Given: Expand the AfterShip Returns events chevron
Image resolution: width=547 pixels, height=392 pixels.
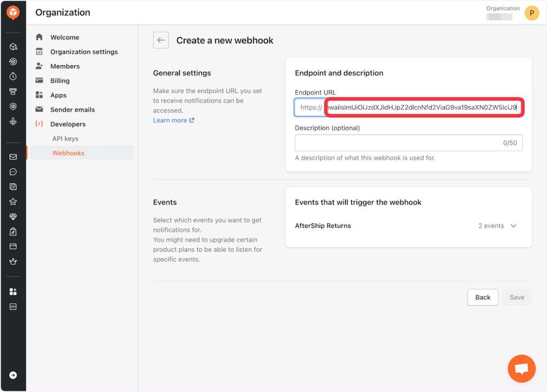Looking at the screenshot, I should click(513, 226).
